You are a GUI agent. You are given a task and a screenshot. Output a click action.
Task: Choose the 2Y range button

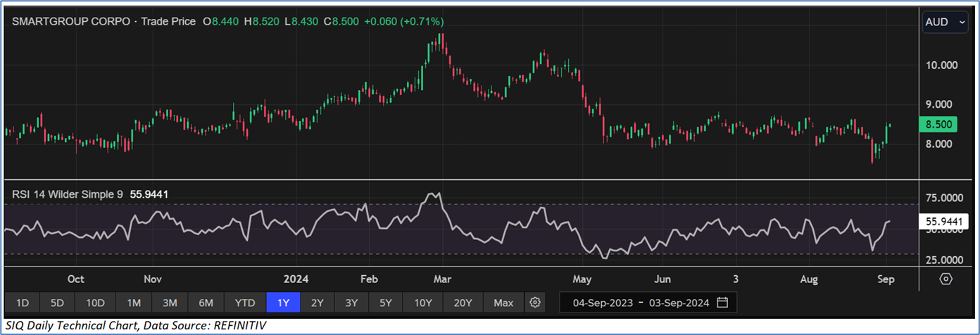(318, 303)
